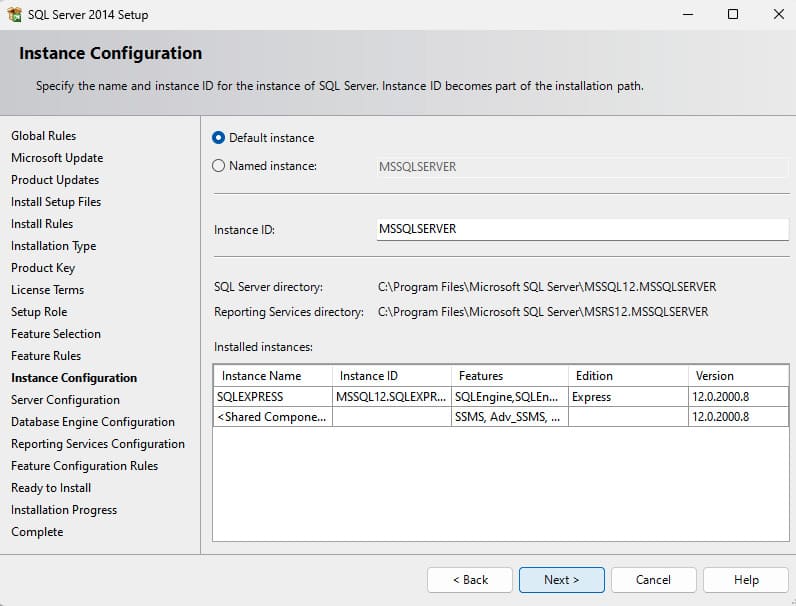Minimize the SQL Server Setup window
Viewport: 796px width, 606px height.
(x=687, y=15)
